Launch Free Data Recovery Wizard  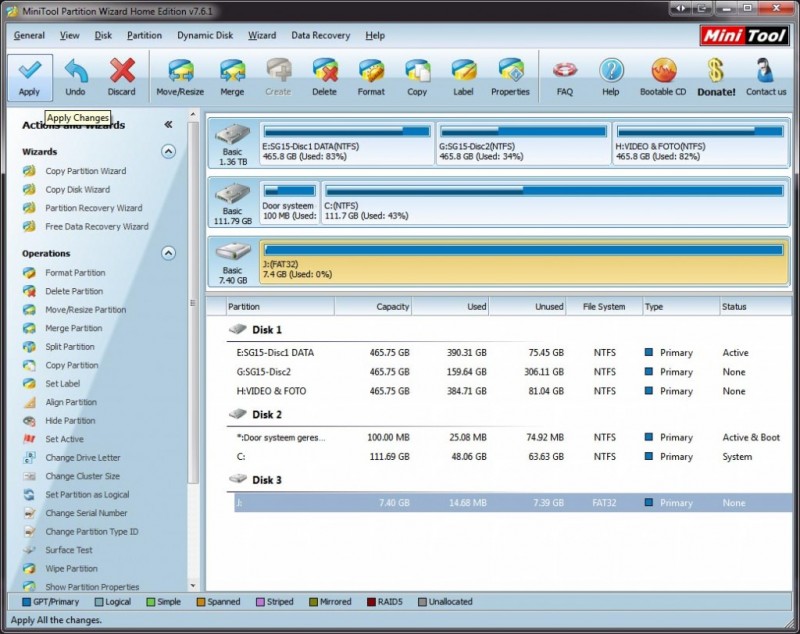click(96, 226)
